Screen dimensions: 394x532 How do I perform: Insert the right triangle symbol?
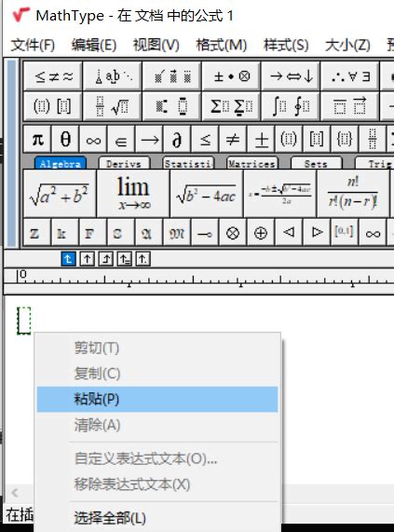click(317, 233)
